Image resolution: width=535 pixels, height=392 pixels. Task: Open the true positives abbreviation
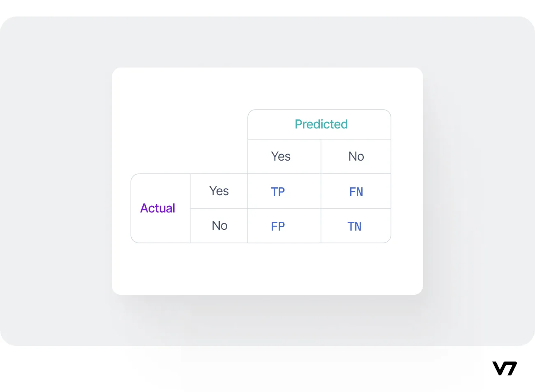278,192
